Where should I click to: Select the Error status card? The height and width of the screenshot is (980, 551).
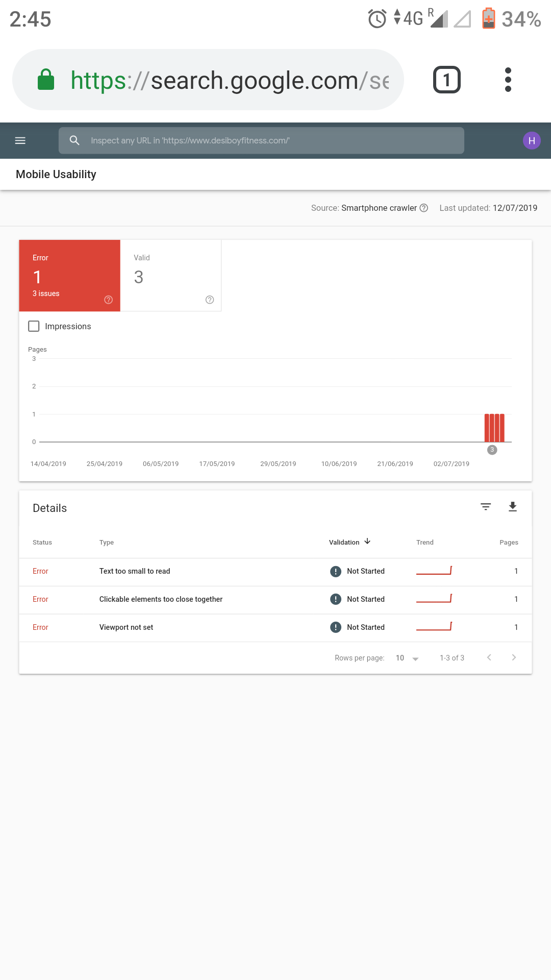point(69,276)
